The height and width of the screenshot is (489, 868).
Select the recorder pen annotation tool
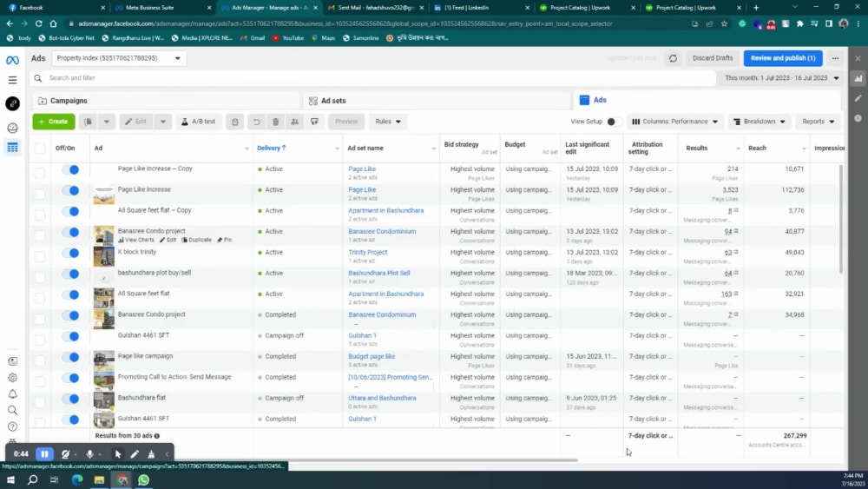135,454
